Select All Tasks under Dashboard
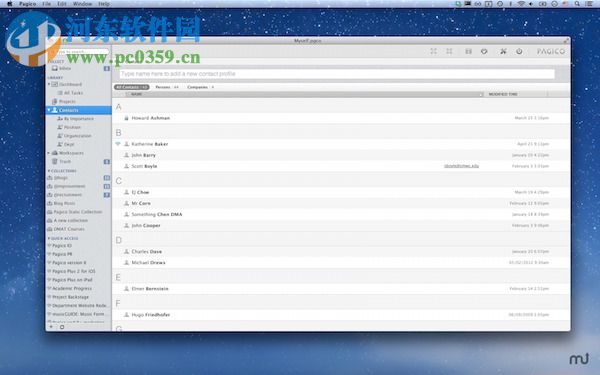600x375 pixels. pos(73,93)
